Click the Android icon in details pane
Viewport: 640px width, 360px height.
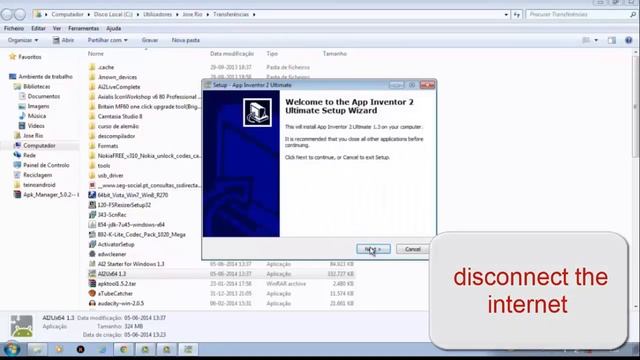[x=22, y=326]
